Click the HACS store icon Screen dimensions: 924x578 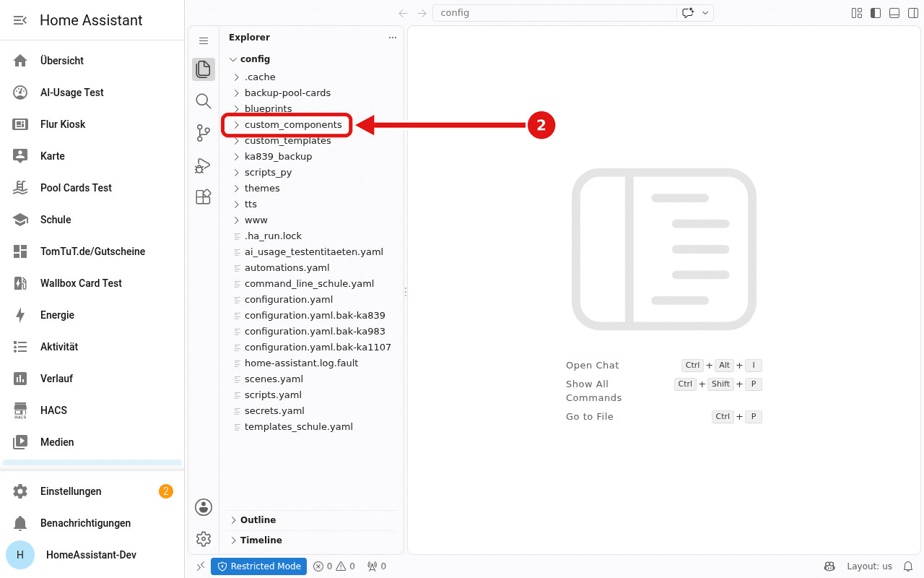[x=20, y=410]
